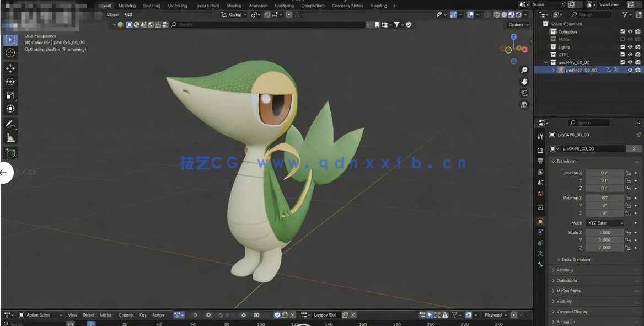Disable the CTRL collection render camera icon

(x=637, y=54)
